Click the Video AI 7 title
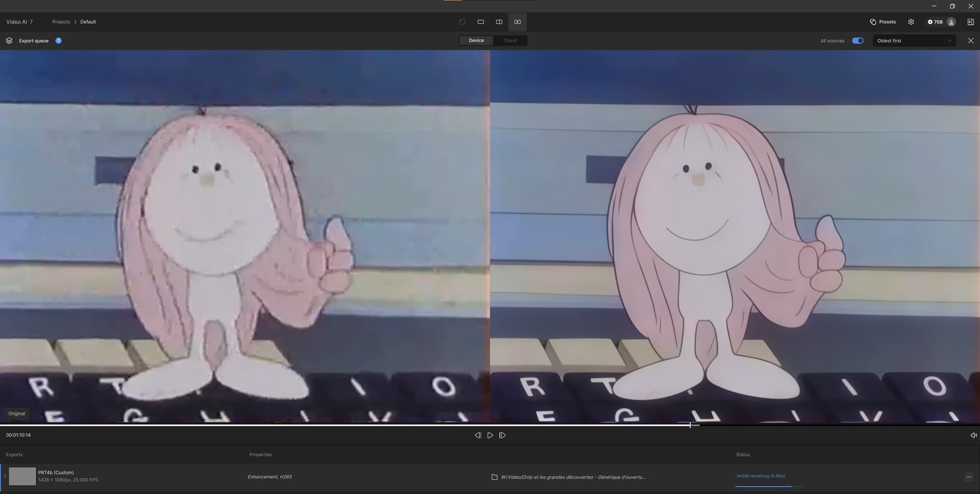The height and width of the screenshot is (494, 980). pos(19,22)
